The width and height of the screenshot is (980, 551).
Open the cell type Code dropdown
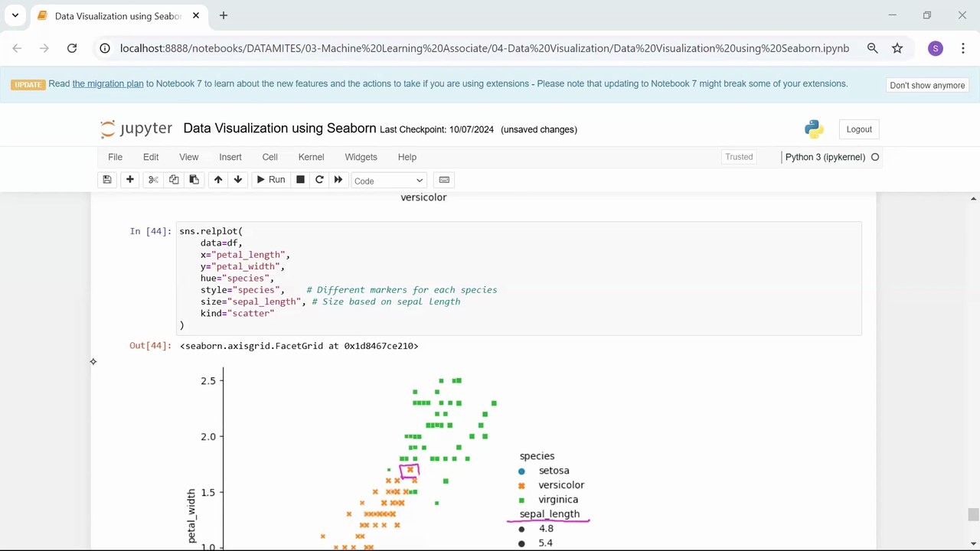click(388, 181)
